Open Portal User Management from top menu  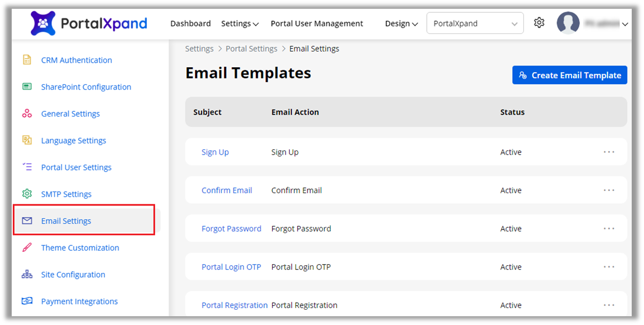[x=317, y=23]
